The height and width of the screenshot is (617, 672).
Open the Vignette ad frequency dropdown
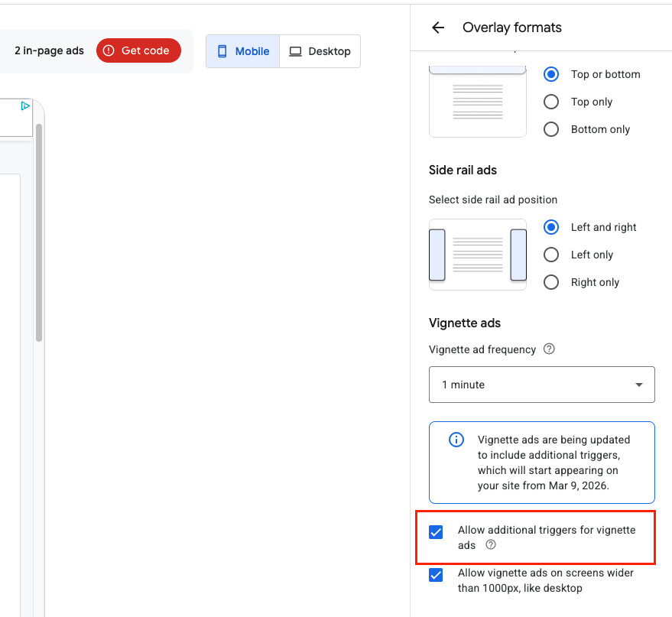coord(542,385)
